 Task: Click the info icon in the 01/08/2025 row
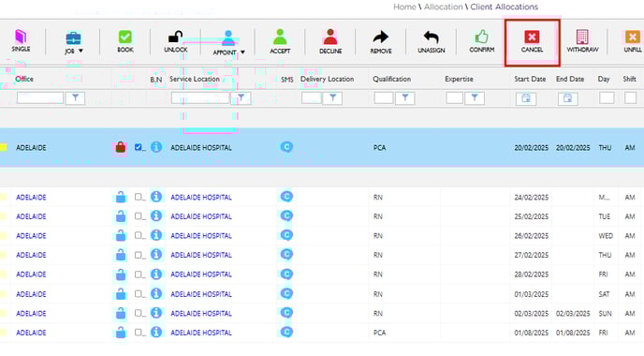click(x=156, y=332)
